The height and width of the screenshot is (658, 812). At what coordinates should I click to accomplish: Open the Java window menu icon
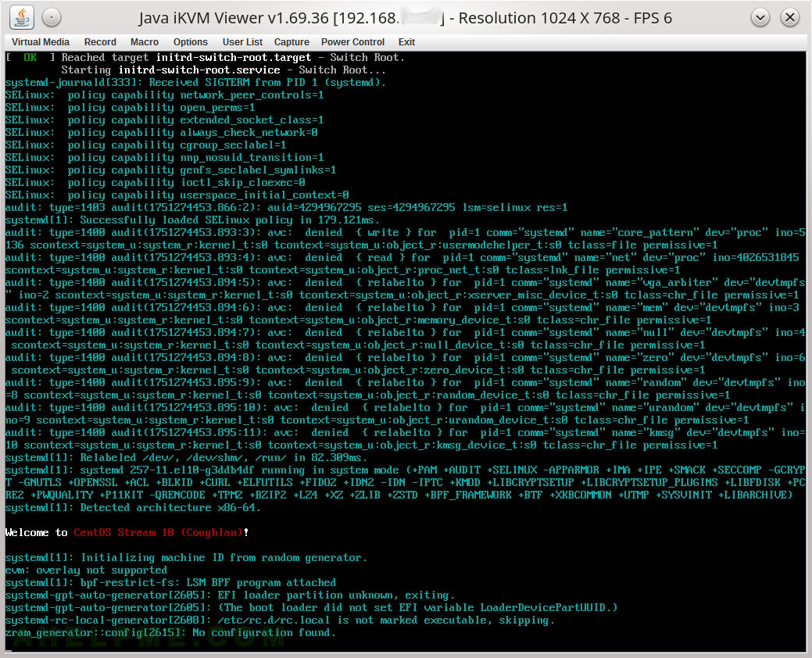(22, 18)
